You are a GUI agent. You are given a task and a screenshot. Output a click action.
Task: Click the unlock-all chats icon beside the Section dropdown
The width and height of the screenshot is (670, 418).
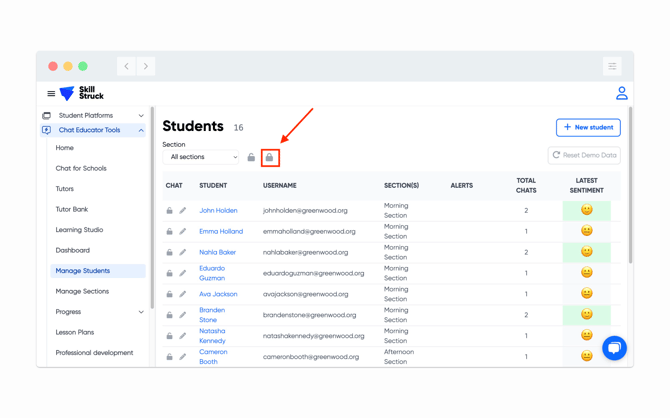coord(251,157)
